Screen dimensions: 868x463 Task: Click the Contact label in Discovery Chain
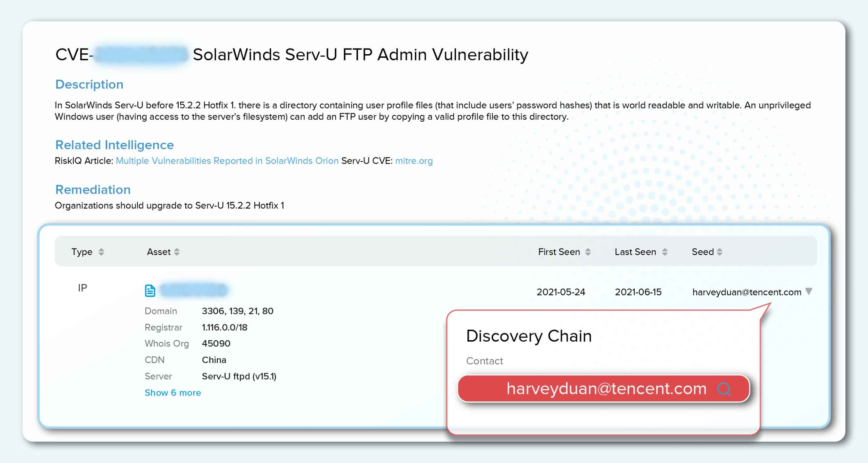485,361
